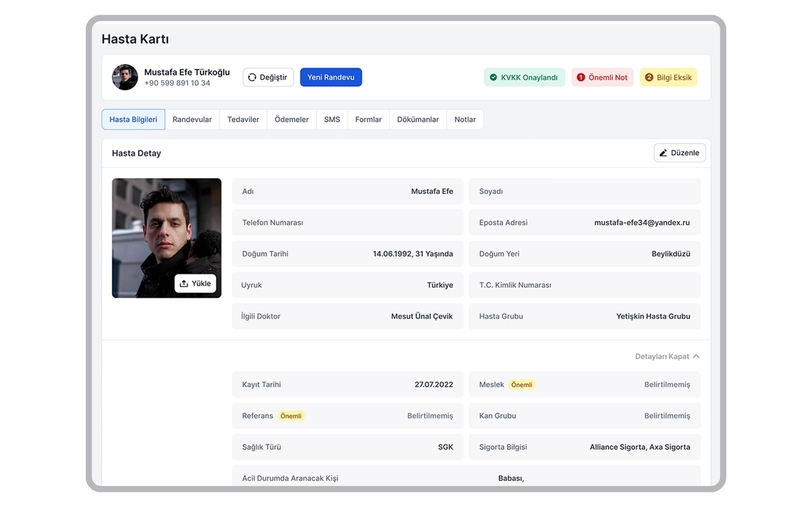This screenshot has height=507, width=812.
Task: Click the empty Soyadı field
Action: [x=585, y=191]
